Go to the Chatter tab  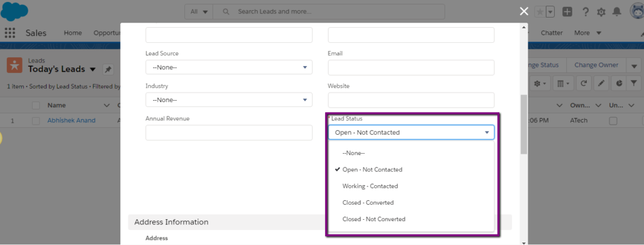click(552, 33)
